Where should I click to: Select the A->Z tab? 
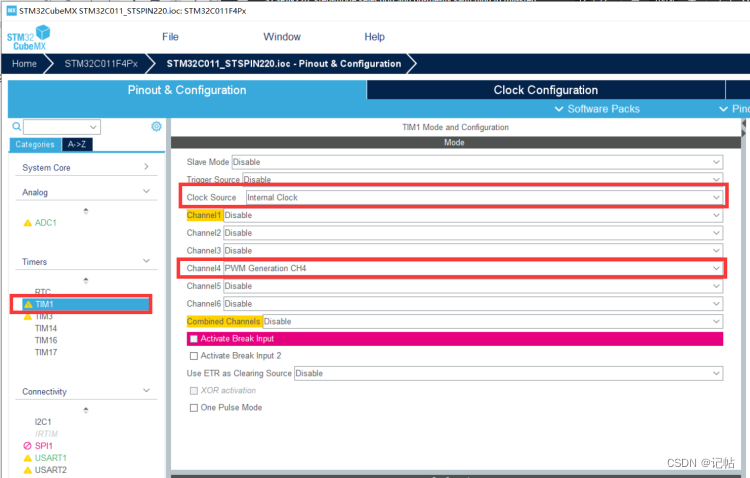point(77,145)
